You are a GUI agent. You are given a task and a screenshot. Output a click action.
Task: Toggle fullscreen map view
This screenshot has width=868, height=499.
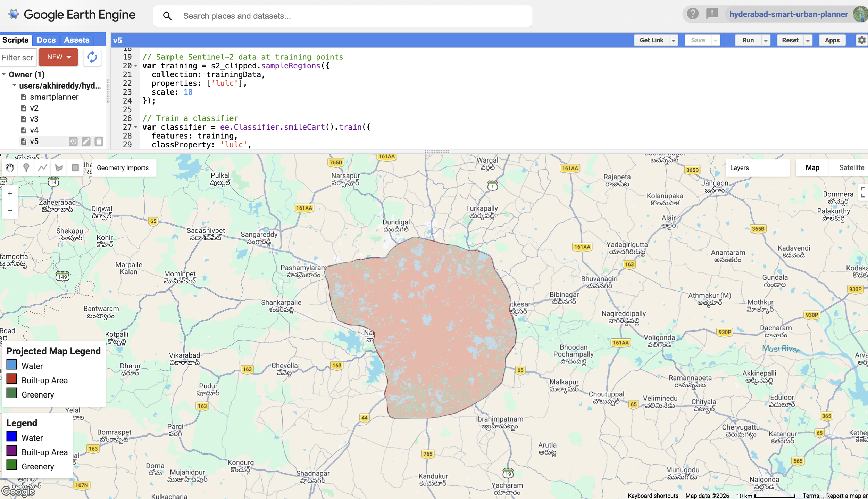863,192
